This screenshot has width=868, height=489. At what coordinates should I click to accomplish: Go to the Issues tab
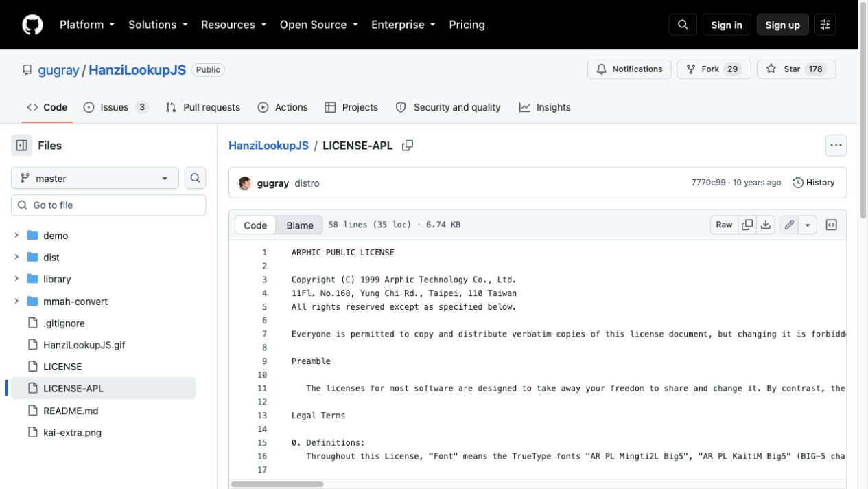pyautogui.click(x=116, y=107)
